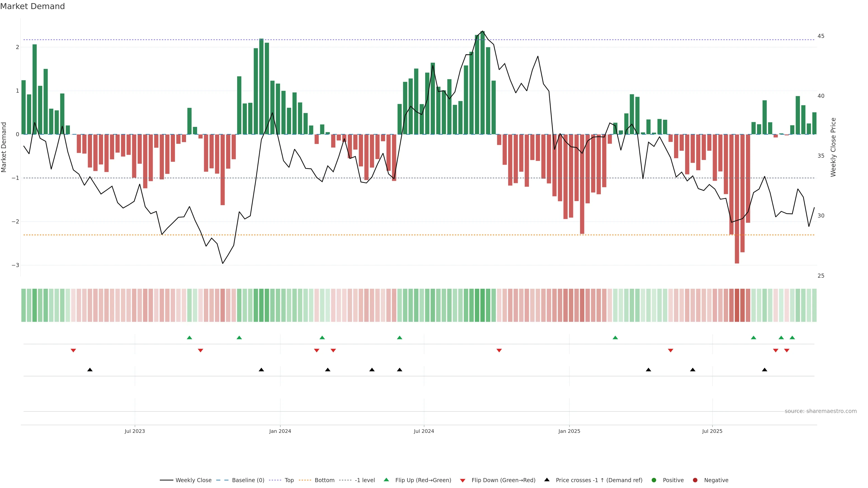Image resolution: width=868 pixels, height=488 pixels.
Task: Click the Market Demand chart title
Action: [32, 6]
